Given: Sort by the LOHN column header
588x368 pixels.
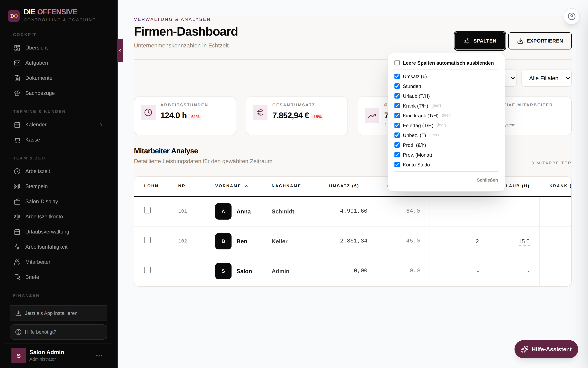Looking at the screenshot, I should pyautogui.click(x=151, y=186).
